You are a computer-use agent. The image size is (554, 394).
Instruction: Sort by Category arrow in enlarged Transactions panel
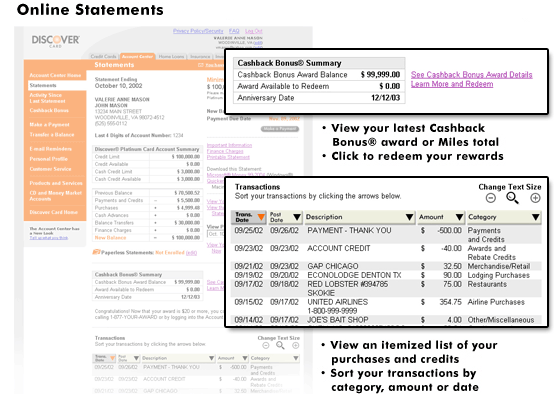(x=536, y=217)
